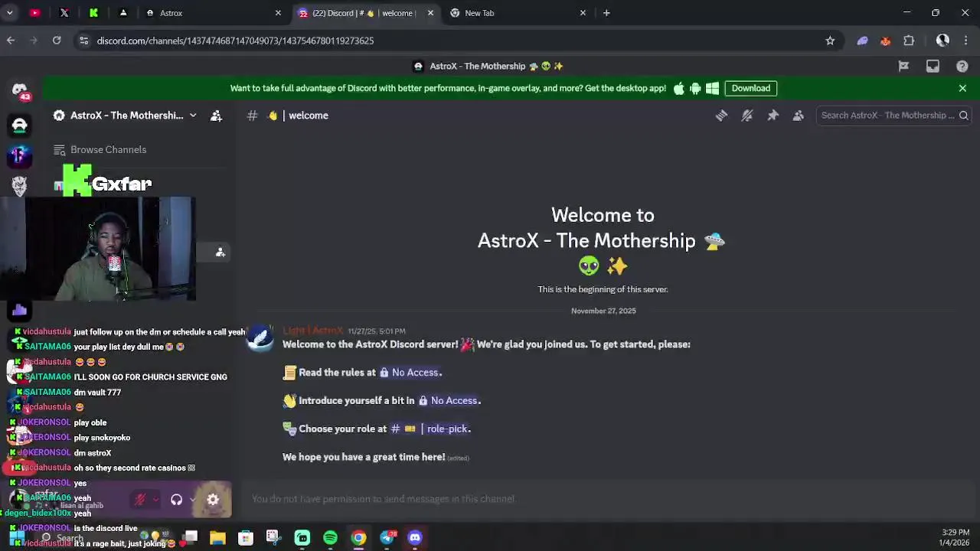The image size is (980, 551).
Task: Click the search magnifier icon in Discord
Action: [x=964, y=116]
